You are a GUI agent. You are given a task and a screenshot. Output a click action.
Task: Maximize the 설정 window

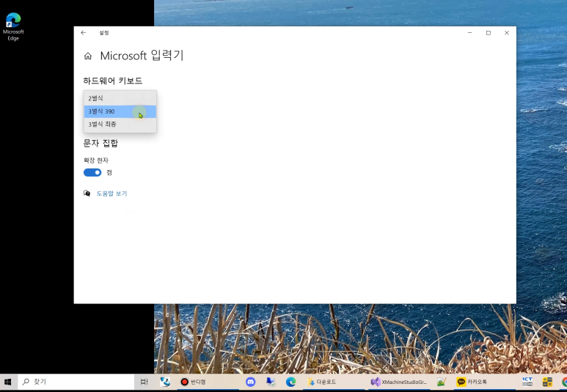click(x=489, y=32)
